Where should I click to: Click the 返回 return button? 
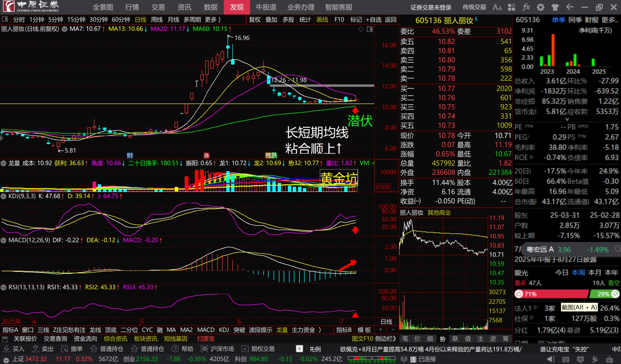pos(390,20)
